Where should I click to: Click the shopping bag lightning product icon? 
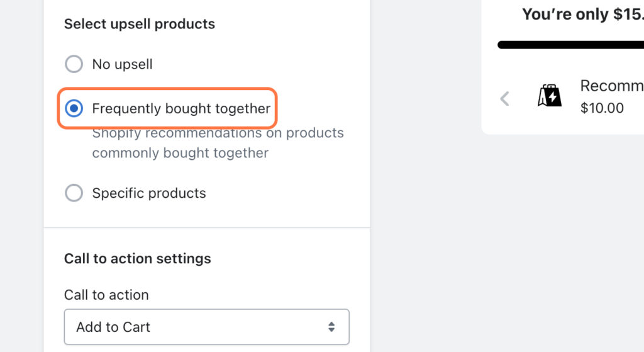(x=549, y=96)
